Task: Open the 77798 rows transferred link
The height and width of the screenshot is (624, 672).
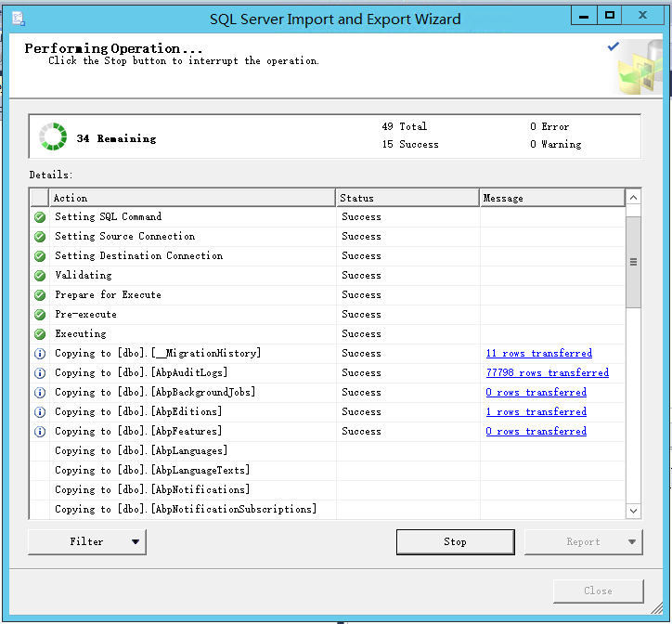Action: point(548,372)
